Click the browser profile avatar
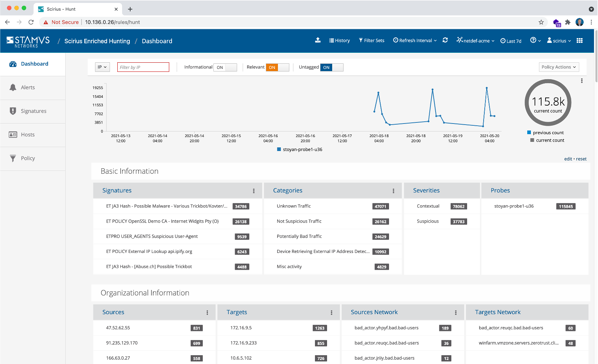Screen dimensions: 598x364 [x=580, y=22]
